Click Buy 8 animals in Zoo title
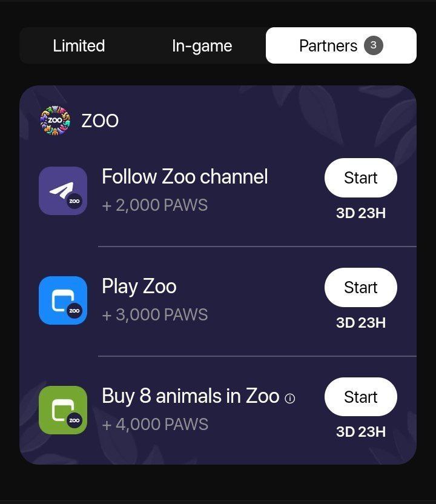The width and height of the screenshot is (436, 504). point(191,396)
